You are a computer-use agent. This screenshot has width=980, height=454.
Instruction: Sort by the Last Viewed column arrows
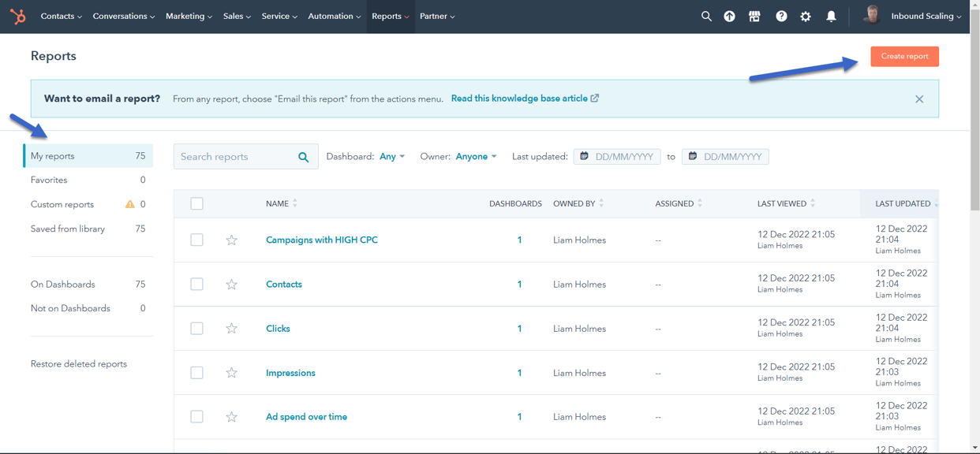[x=813, y=203]
